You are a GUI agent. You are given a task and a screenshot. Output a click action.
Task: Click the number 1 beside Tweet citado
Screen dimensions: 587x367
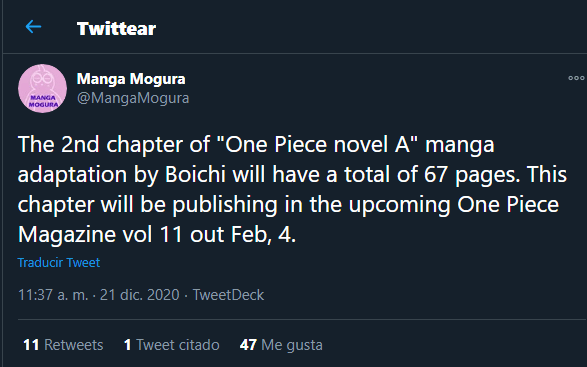coord(128,345)
